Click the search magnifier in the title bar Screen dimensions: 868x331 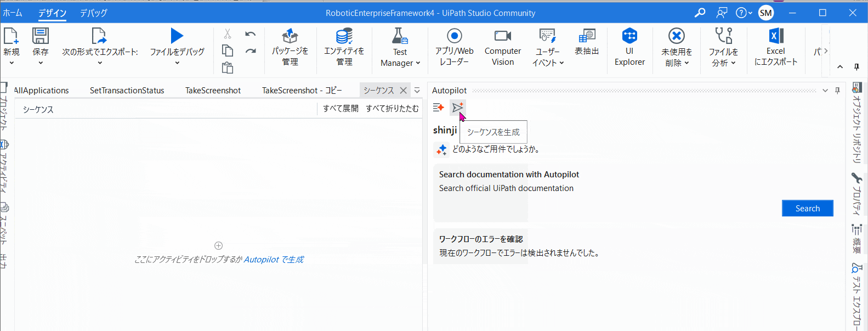pyautogui.click(x=700, y=13)
